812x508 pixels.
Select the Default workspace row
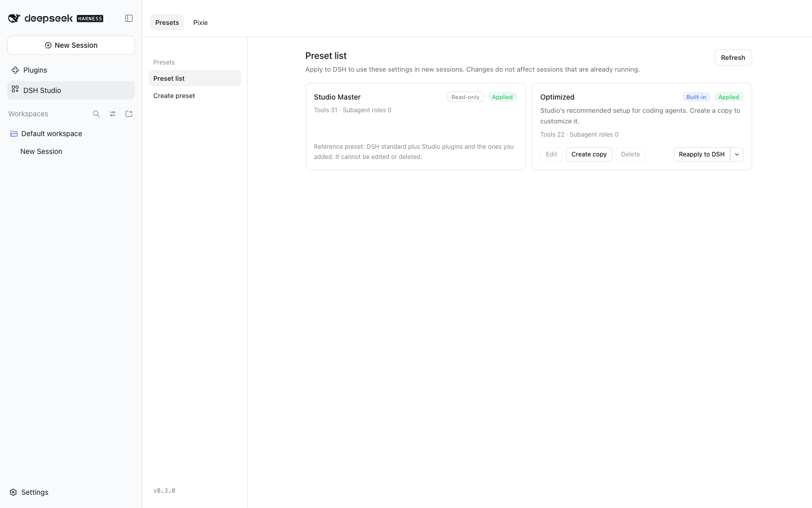pyautogui.click(x=71, y=134)
